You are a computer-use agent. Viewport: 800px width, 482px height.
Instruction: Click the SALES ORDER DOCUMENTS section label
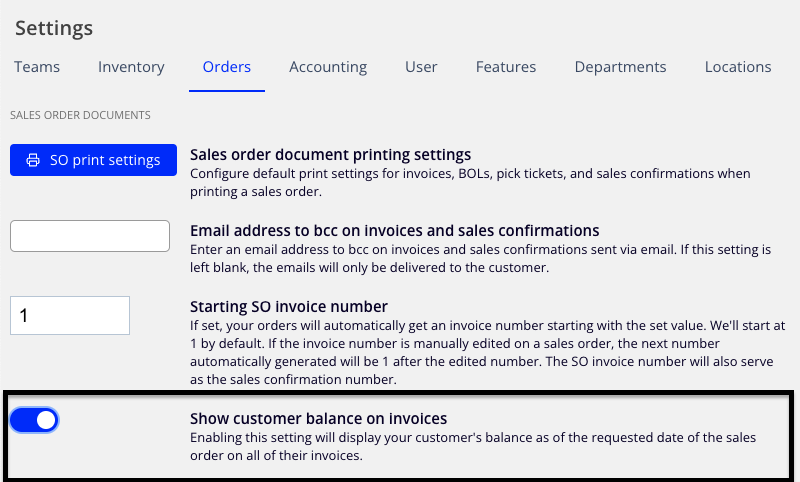(x=80, y=115)
